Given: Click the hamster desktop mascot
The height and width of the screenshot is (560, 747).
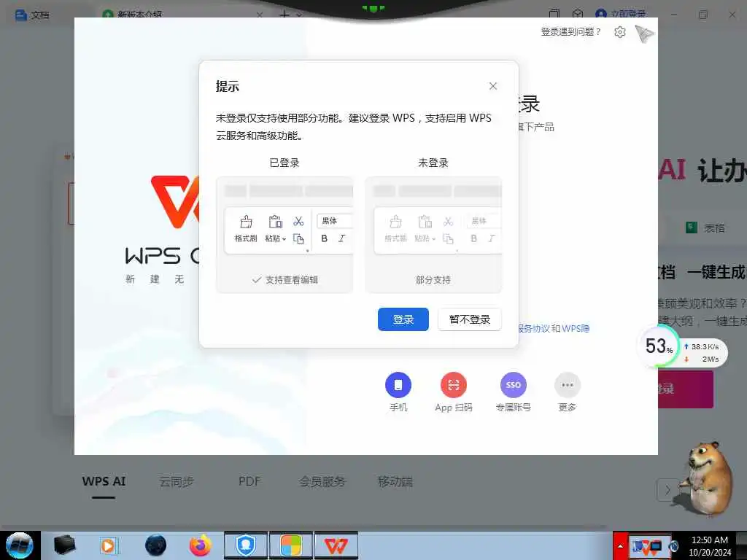Looking at the screenshot, I should pyautogui.click(x=708, y=478).
